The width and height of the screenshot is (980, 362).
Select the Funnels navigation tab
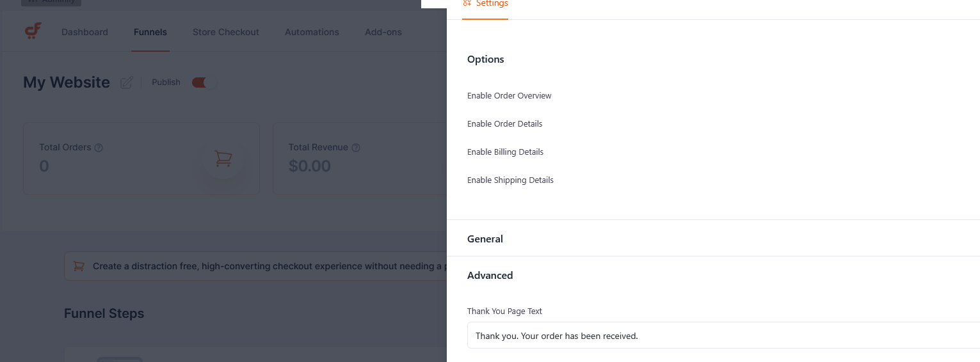(150, 32)
